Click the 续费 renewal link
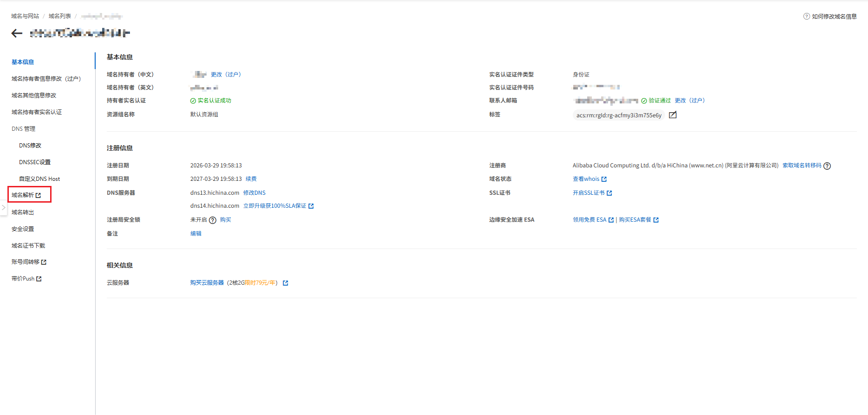 (x=251, y=179)
